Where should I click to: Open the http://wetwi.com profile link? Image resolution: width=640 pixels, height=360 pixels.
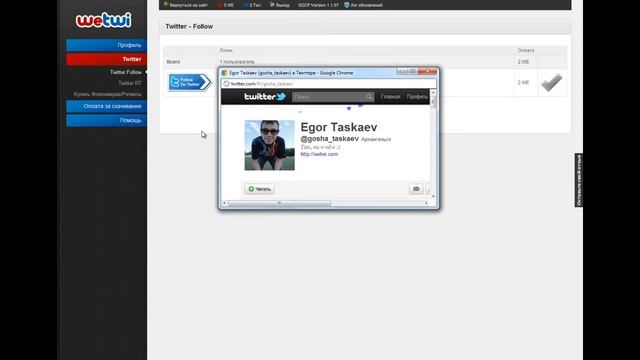click(319, 154)
